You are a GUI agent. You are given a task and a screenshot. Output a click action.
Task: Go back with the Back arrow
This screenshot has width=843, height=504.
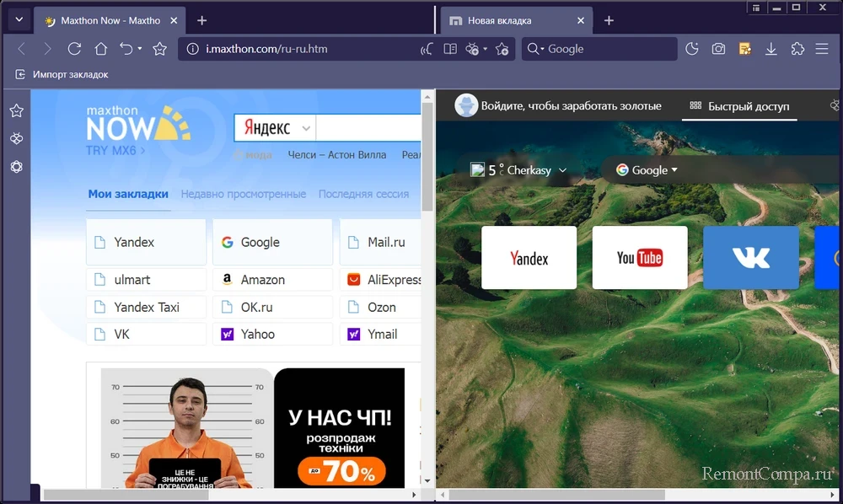22,49
